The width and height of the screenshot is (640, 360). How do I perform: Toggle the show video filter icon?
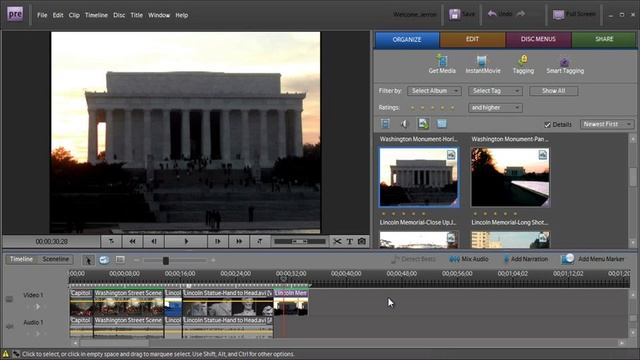tap(385, 124)
